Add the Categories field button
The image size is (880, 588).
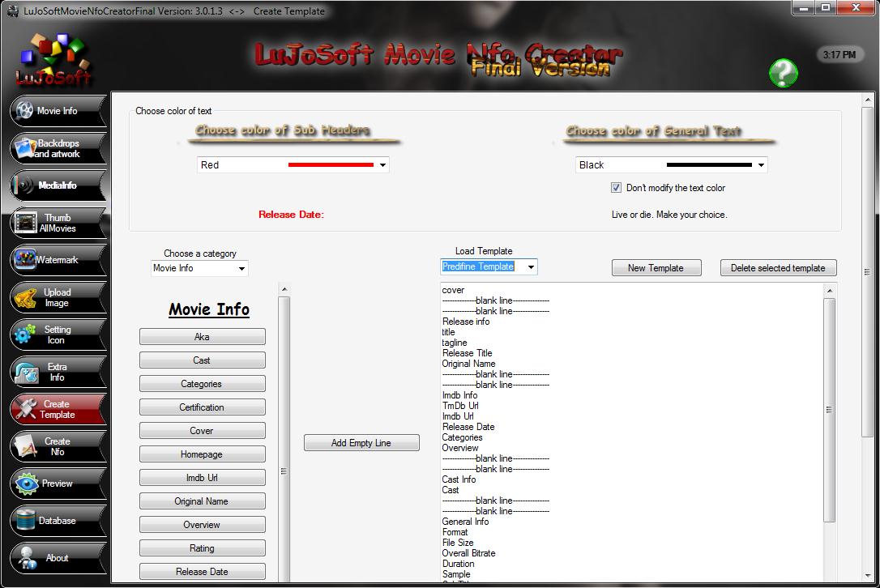pos(202,384)
